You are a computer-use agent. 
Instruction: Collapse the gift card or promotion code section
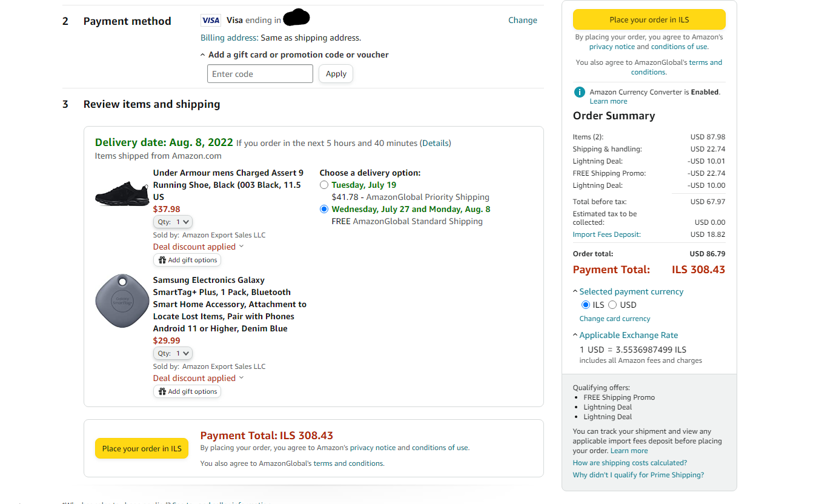(203, 55)
